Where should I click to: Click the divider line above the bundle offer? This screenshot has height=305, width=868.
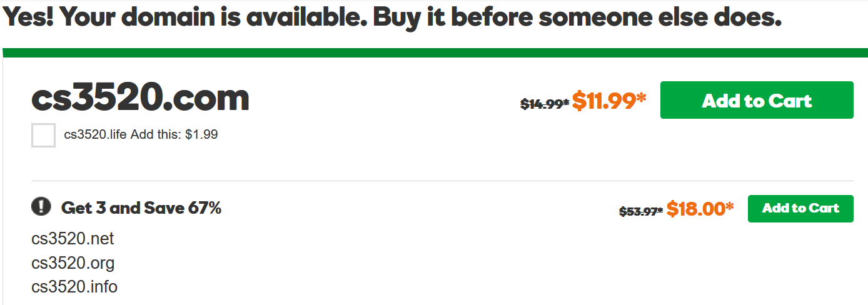coord(442,181)
